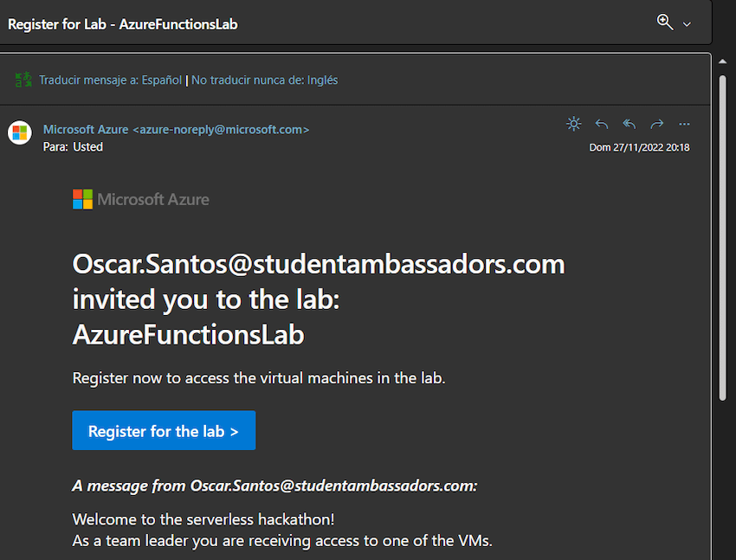This screenshot has height=560, width=736.
Task: Click the sun-shaped icon in message toolbar
Action: [x=573, y=124]
